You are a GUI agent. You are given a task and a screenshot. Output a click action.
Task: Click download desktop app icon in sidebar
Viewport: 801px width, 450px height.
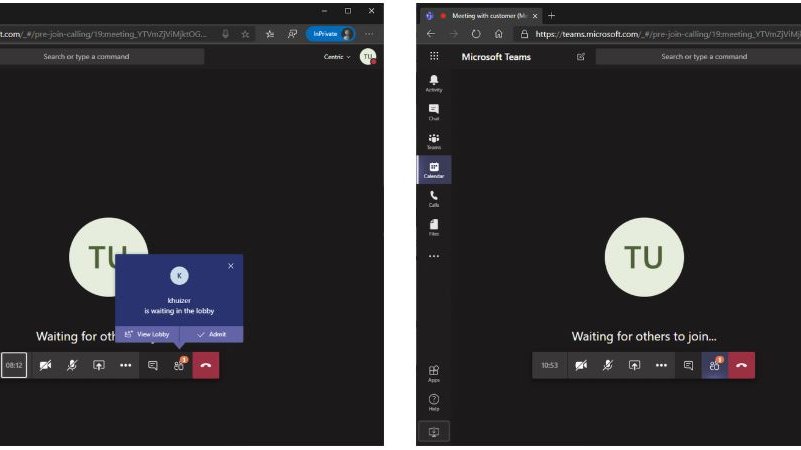click(434, 432)
